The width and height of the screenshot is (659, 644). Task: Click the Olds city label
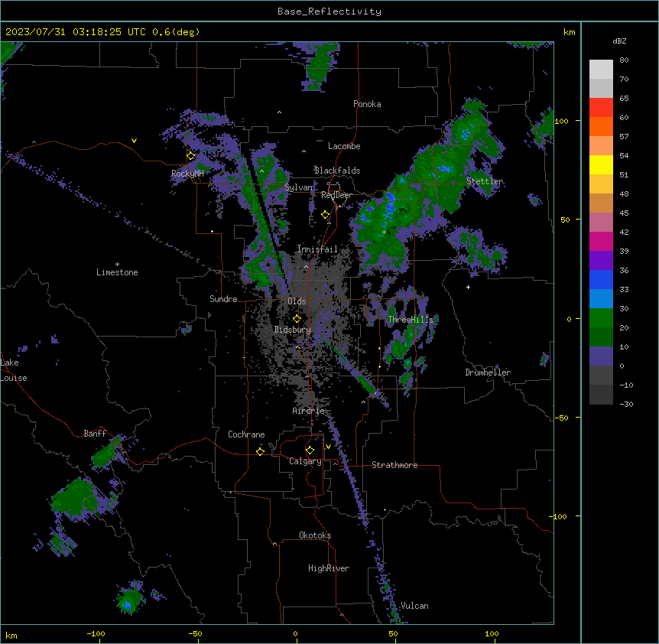(297, 301)
